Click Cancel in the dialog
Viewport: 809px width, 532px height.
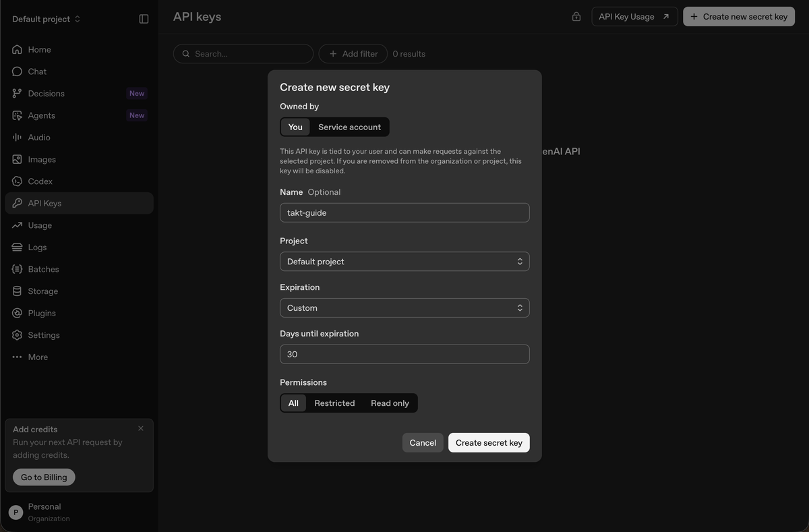[x=423, y=442]
